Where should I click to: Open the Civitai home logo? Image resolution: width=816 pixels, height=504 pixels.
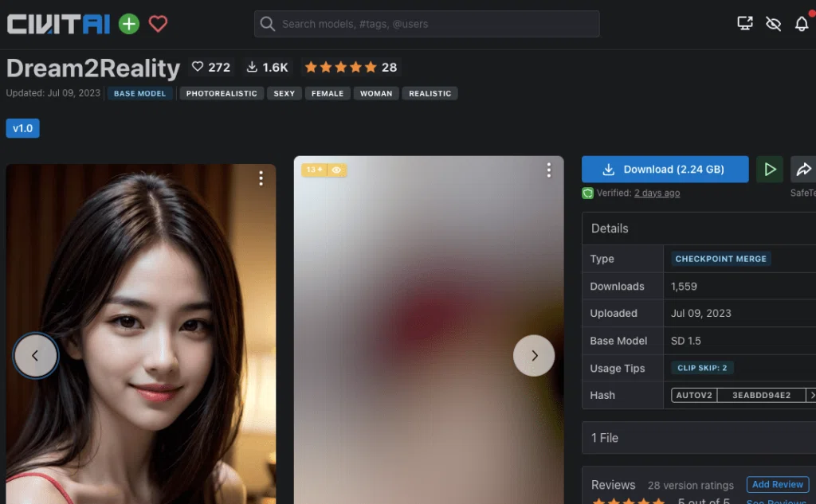pos(58,24)
